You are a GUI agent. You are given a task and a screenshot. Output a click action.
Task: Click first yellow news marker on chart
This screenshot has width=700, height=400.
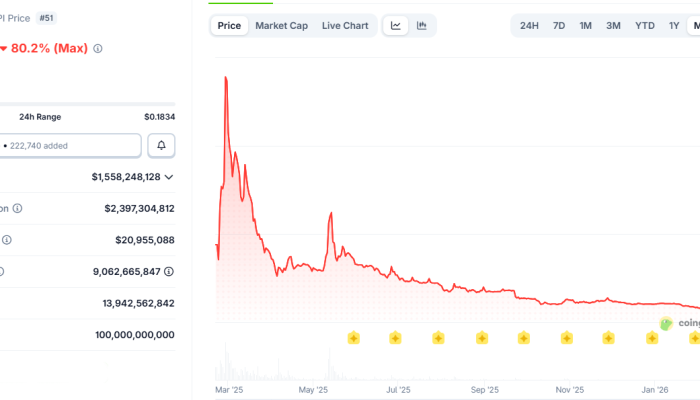pyautogui.click(x=353, y=338)
